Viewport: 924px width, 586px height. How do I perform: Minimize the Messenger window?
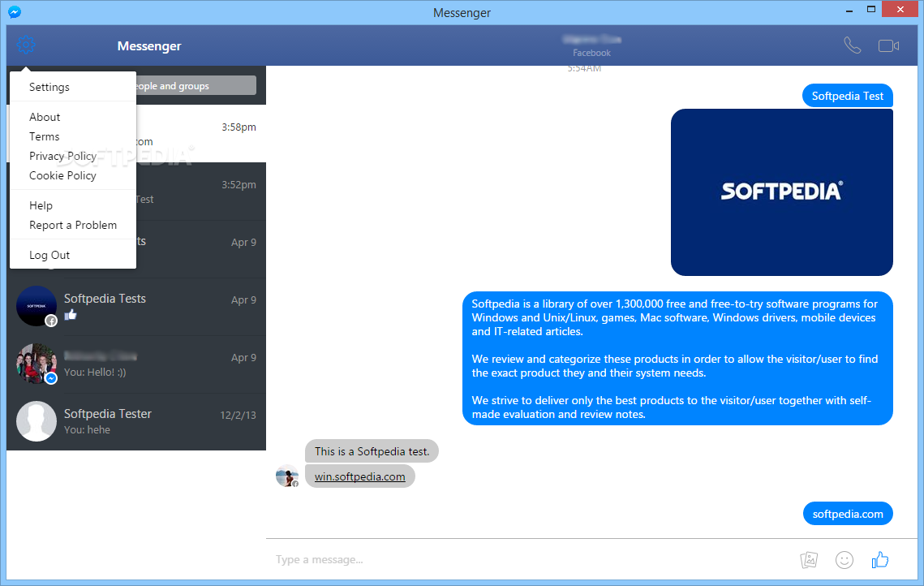849,10
